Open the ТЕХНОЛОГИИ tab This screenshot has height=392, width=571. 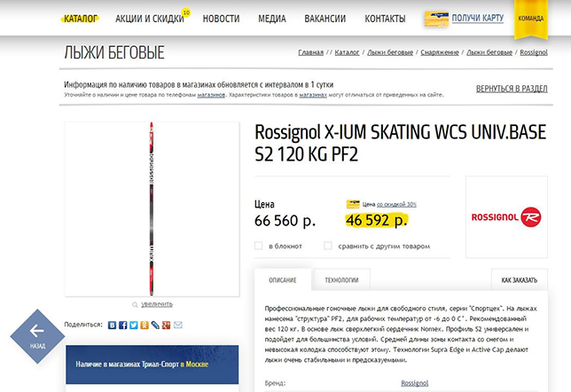coord(341,279)
